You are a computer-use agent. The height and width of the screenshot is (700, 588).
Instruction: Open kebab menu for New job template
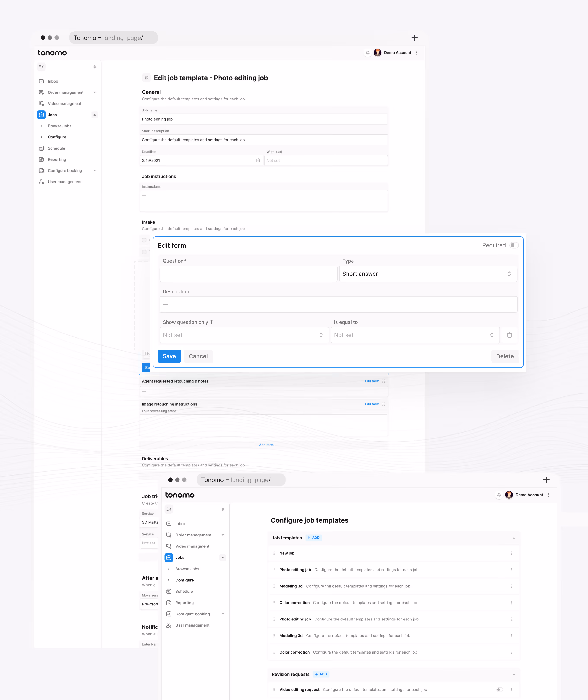tap(511, 553)
